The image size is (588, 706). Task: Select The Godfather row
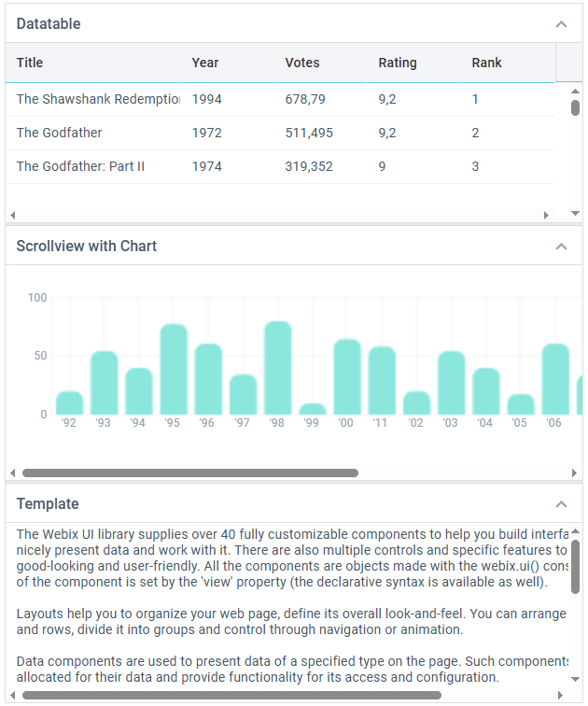280,133
